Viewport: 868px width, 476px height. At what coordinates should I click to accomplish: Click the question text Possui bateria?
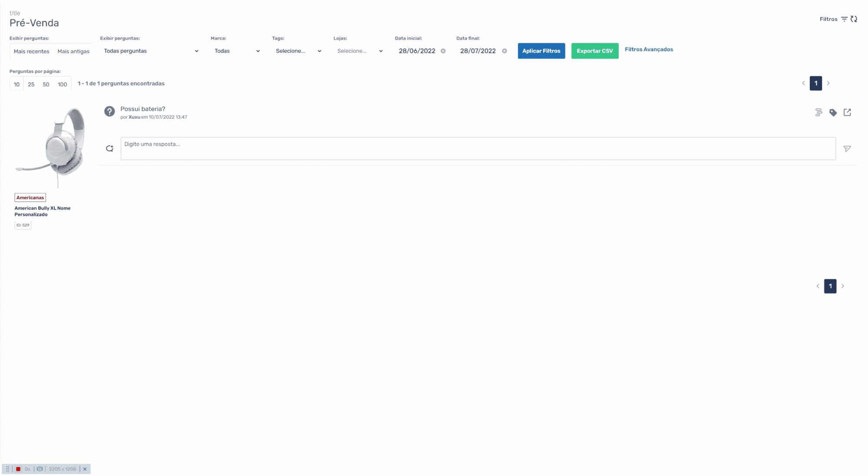pos(142,109)
